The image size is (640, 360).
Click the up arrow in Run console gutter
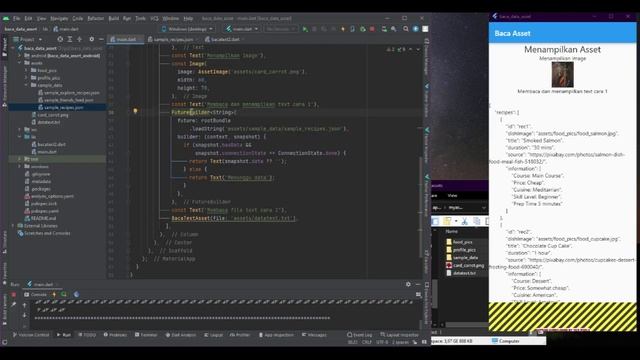[x=24, y=305]
